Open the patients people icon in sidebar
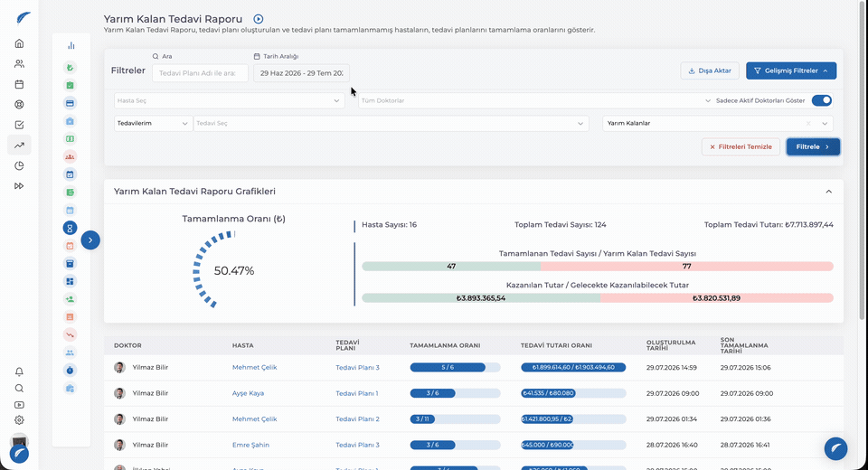Image resolution: width=868 pixels, height=470 pixels. [19, 64]
